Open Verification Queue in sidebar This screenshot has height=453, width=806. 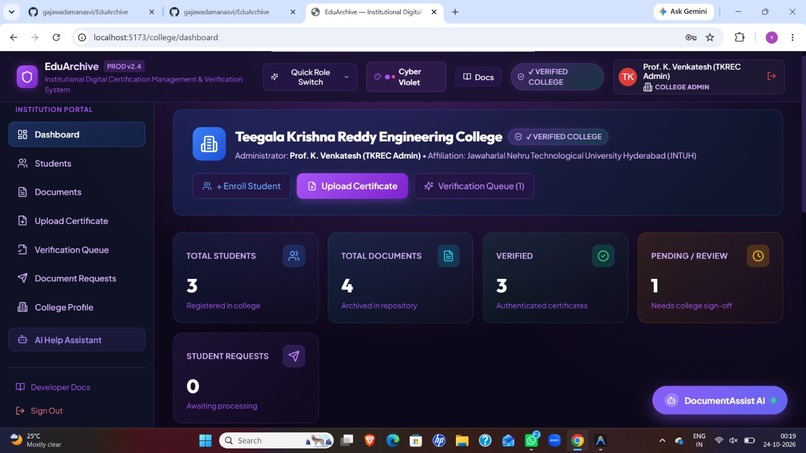click(77, 249)
